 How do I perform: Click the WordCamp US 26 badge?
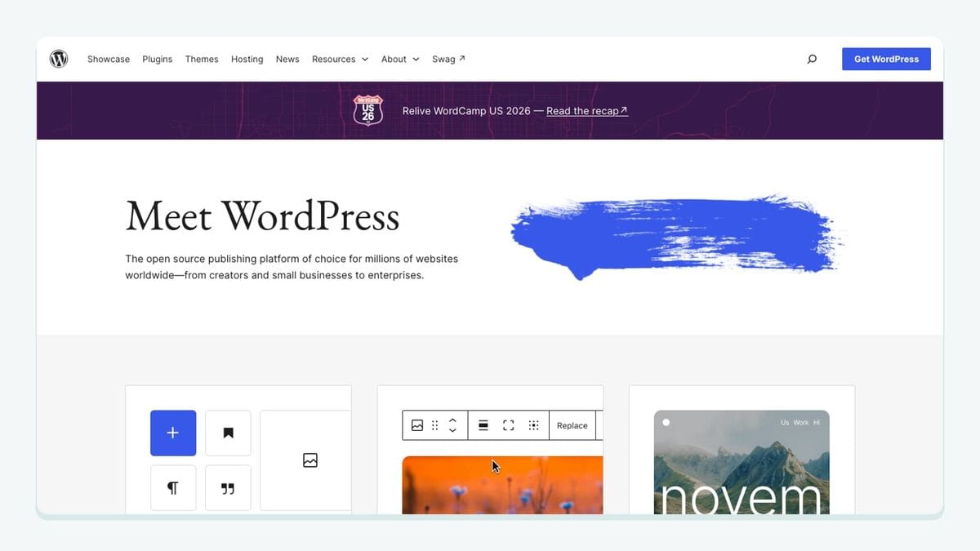367,110
